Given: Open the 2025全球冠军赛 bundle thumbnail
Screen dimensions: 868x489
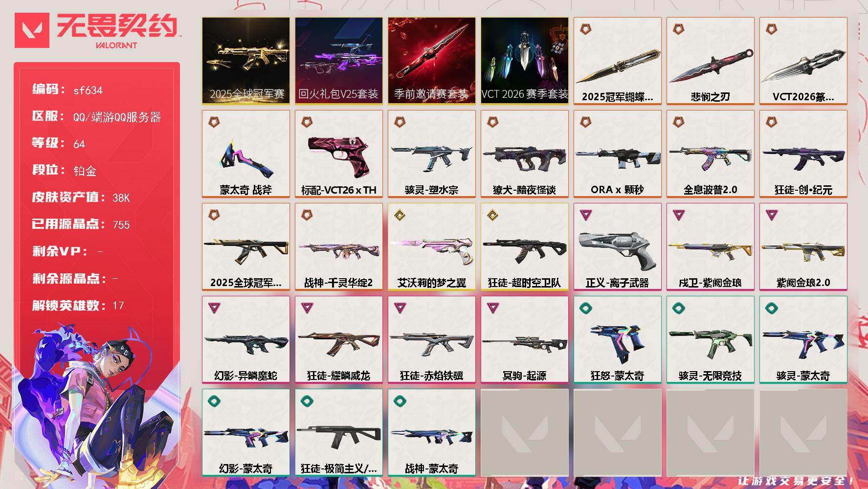Looking at the screenshot, I should 246,61.
